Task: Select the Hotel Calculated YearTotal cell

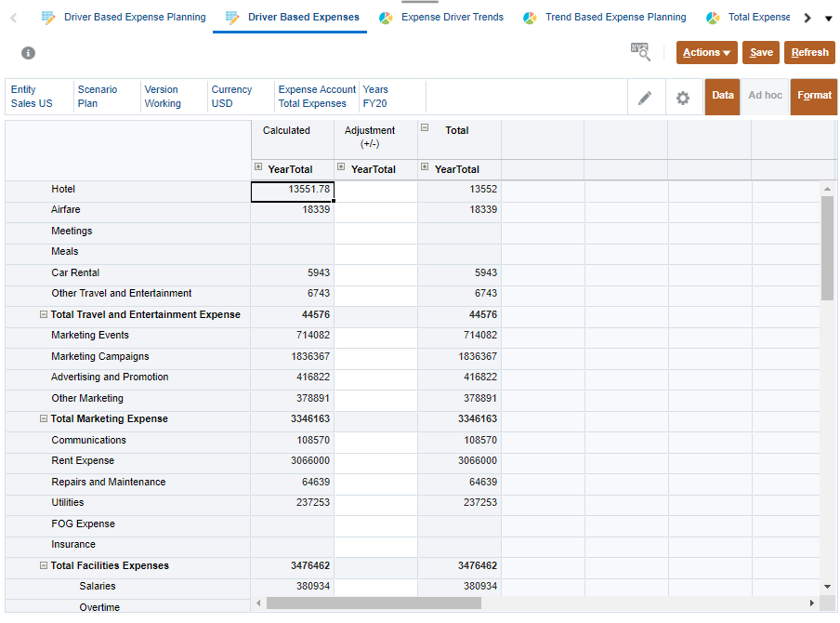Action: (x=292, y=189)
